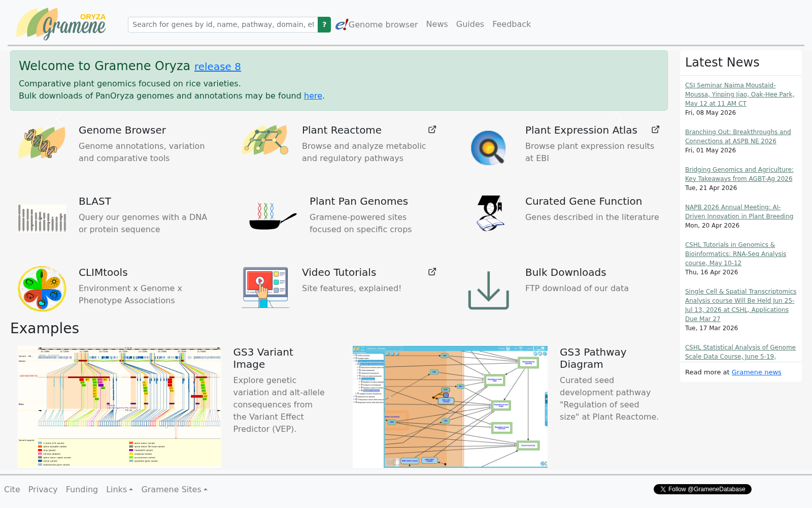Screen dimensions: 812x508
Task: Open the Privacy footer link
Action: (43, 489)
